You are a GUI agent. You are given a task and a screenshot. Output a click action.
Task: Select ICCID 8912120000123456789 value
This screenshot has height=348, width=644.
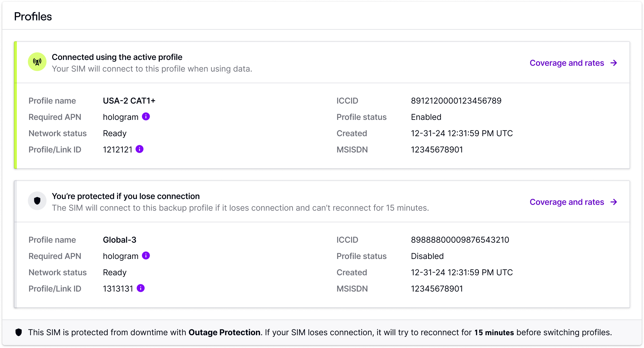[x=456, y=101]
